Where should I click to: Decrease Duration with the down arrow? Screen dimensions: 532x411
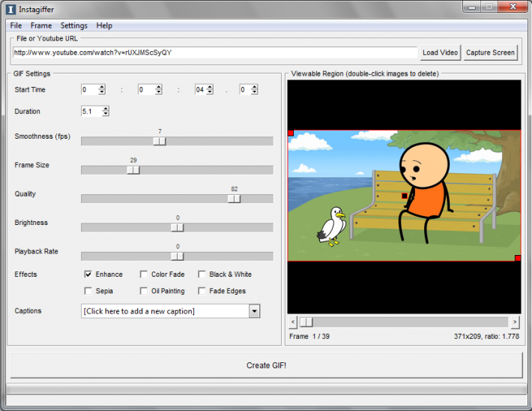(106, 114)
